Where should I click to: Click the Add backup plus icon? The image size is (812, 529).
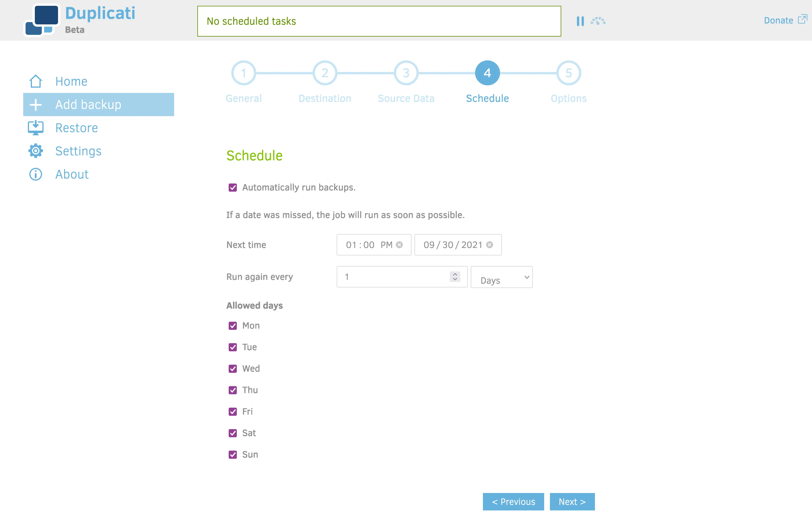[x=35, y=105]
